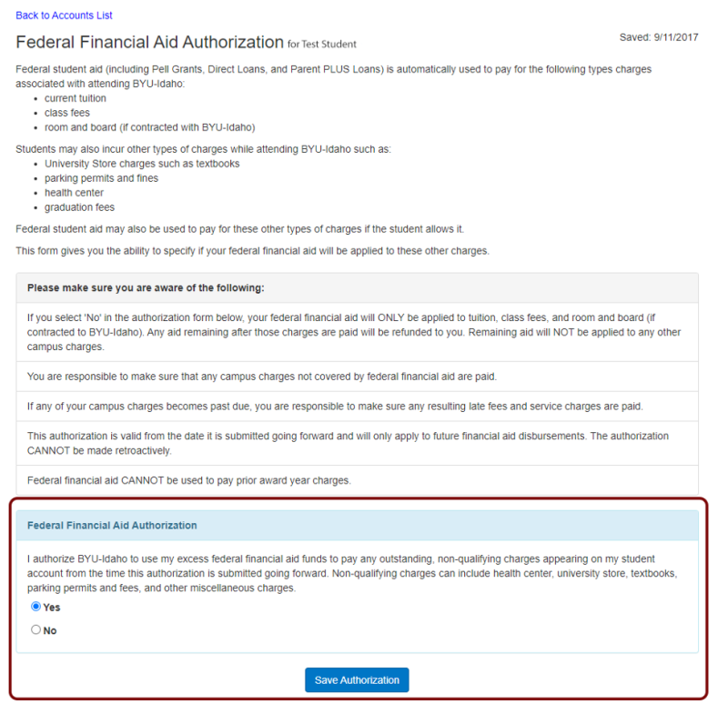Click the 'health center' list item
Screen dimensions: 728x704
(x=74, y=193)
